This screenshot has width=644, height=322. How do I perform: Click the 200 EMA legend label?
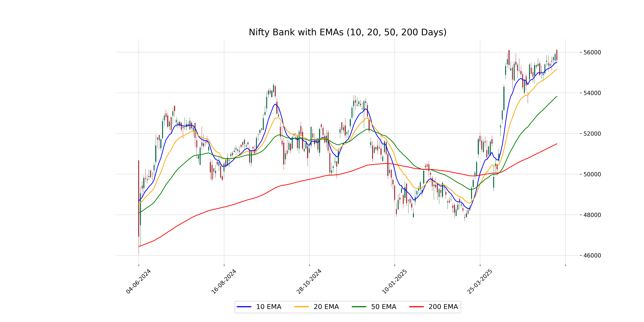pyautogui.click(x=443, y=307)
